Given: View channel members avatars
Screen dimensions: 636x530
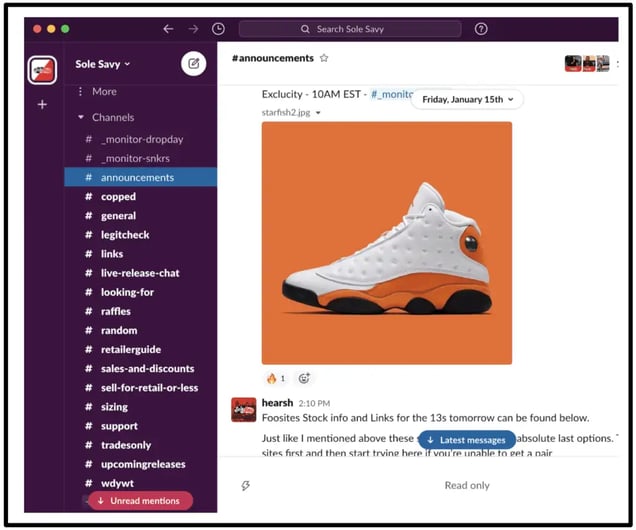Looking at the screenshot, I should pyautogui.click(x=587, y=64).
